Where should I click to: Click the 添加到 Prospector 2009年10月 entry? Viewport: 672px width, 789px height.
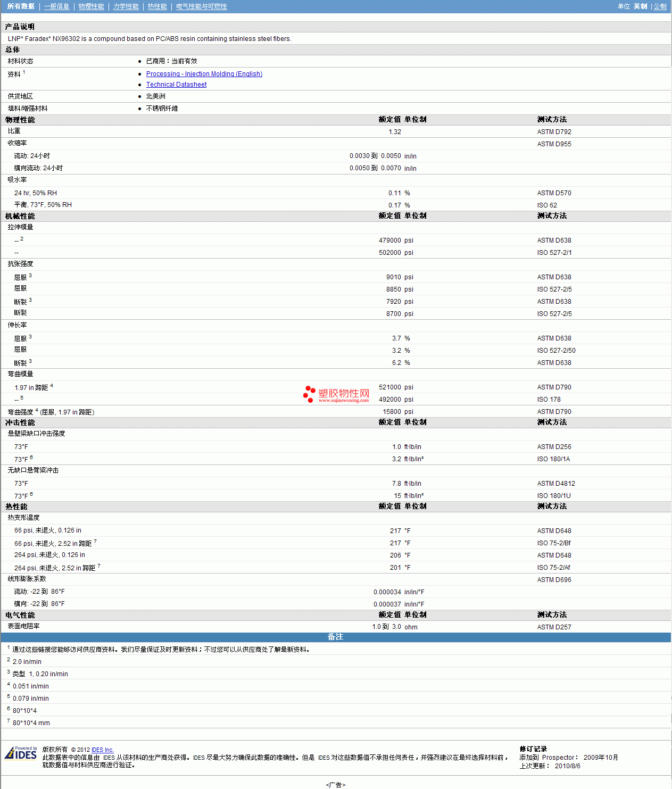569,758
